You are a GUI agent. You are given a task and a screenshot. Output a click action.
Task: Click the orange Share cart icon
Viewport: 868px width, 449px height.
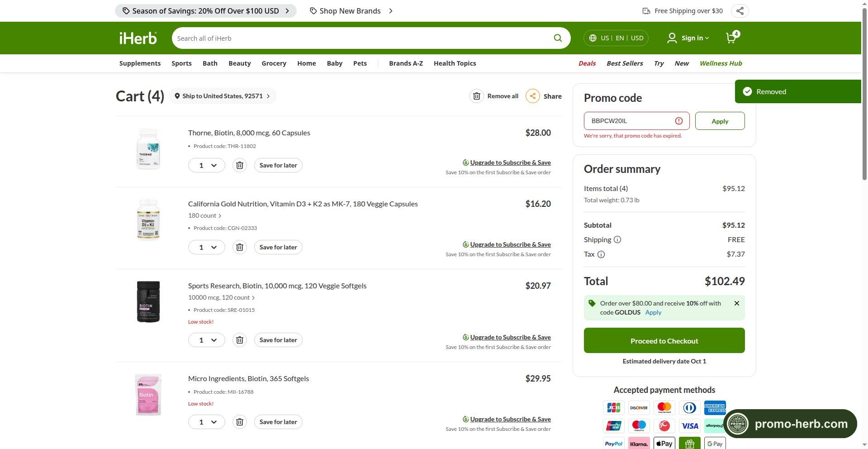(533, 96)
